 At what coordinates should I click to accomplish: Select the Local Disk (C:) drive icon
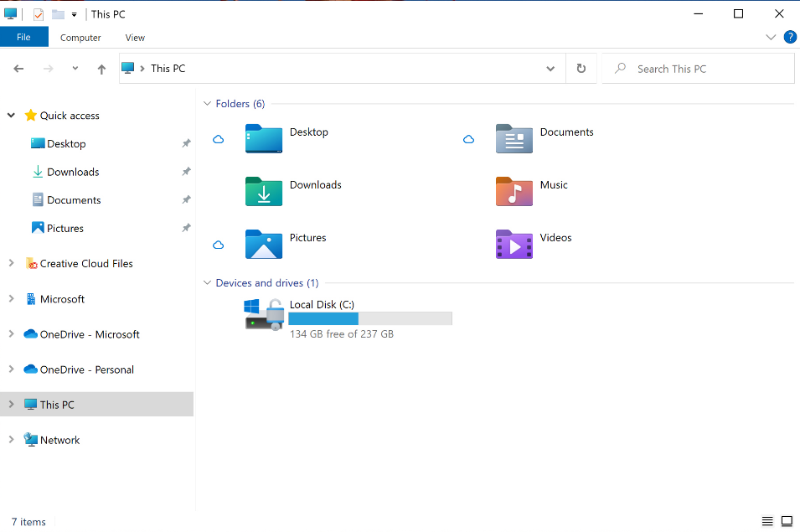[265, 315]
